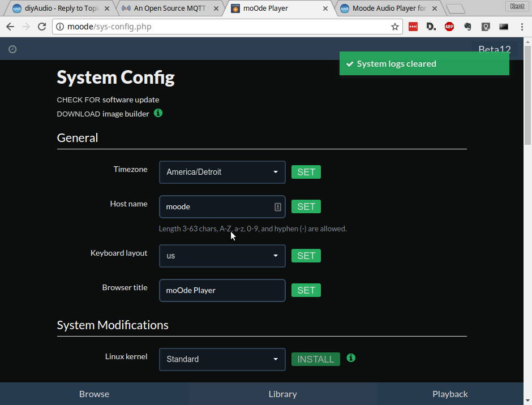This screenshot has height=405, width=532.
Task: Click SET next to Host name
Action: [x=306, y=206]
